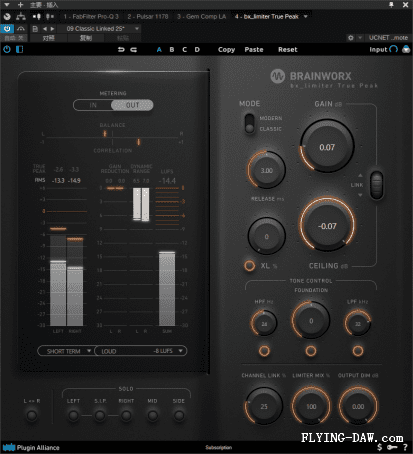Open the dollar sign store icon

tap(379, 447)
